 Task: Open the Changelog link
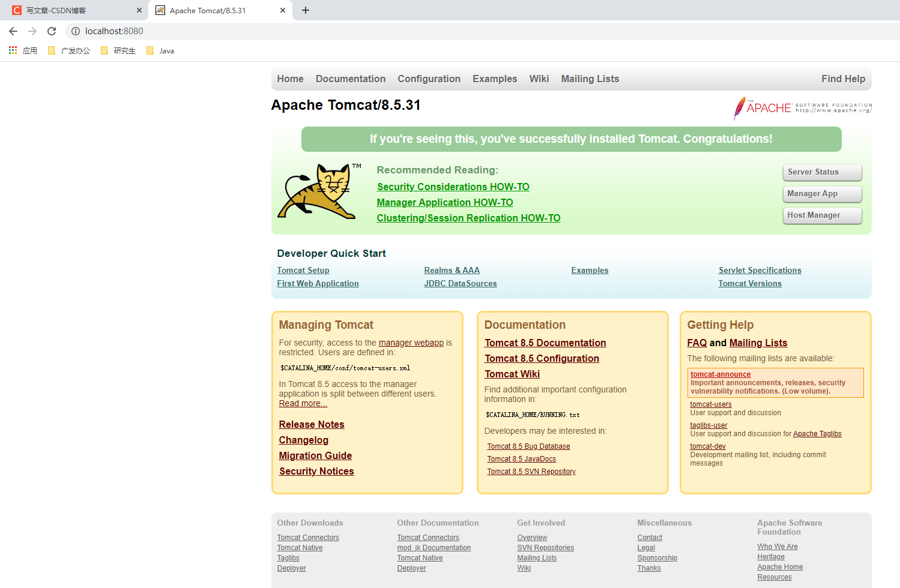click(304, 440)
